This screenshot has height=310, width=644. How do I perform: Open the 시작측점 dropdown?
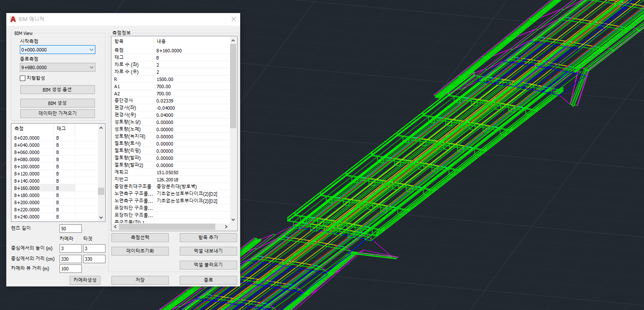click(57, 50)
